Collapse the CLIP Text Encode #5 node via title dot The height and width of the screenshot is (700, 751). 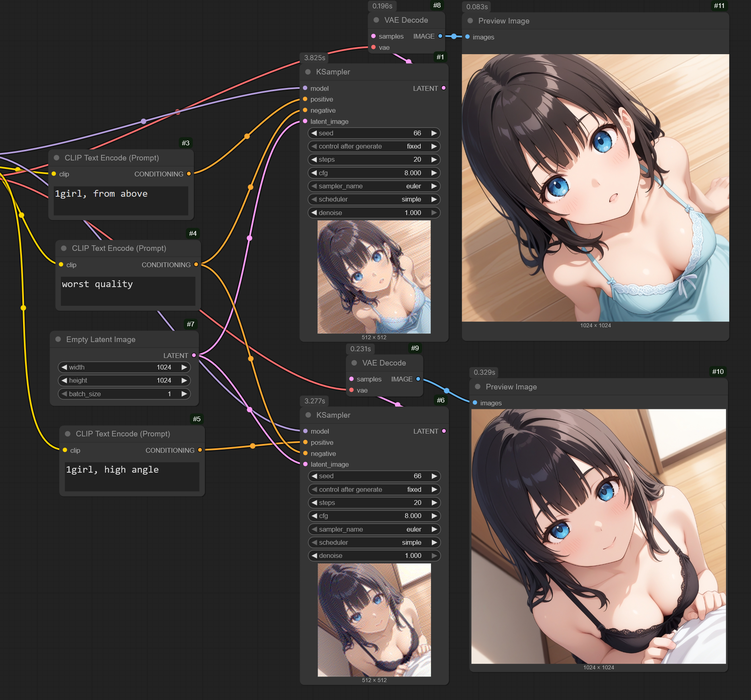tap(68, 434)
